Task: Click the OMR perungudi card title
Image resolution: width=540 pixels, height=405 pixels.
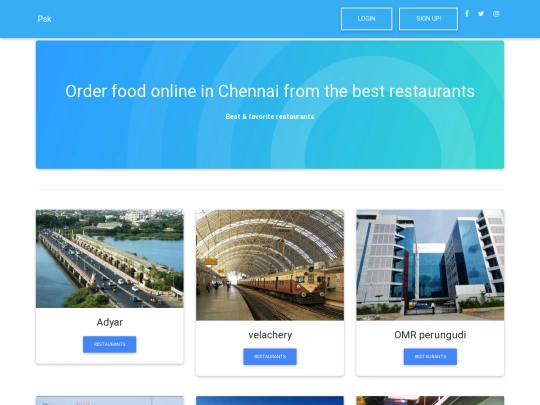Action: point(430,335)
